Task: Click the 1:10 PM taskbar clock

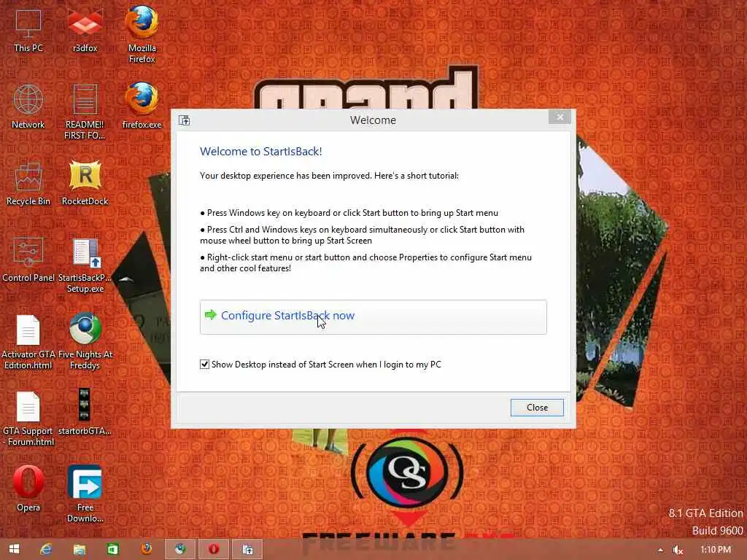Action: point(716,550)
